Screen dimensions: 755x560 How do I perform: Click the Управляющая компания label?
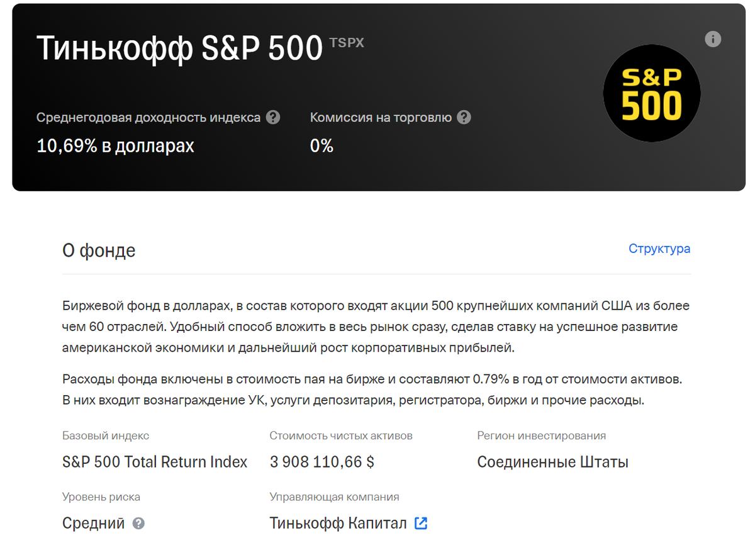pyautogui.click(x=334, y=497)
